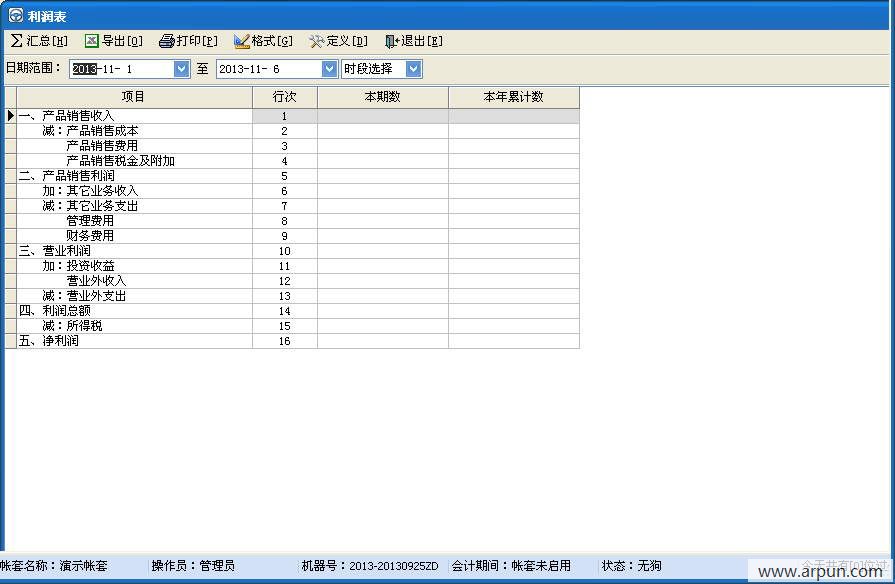Open the start date dropdown arrow
The image size is (895, 584).
click(x=181, y=69)
